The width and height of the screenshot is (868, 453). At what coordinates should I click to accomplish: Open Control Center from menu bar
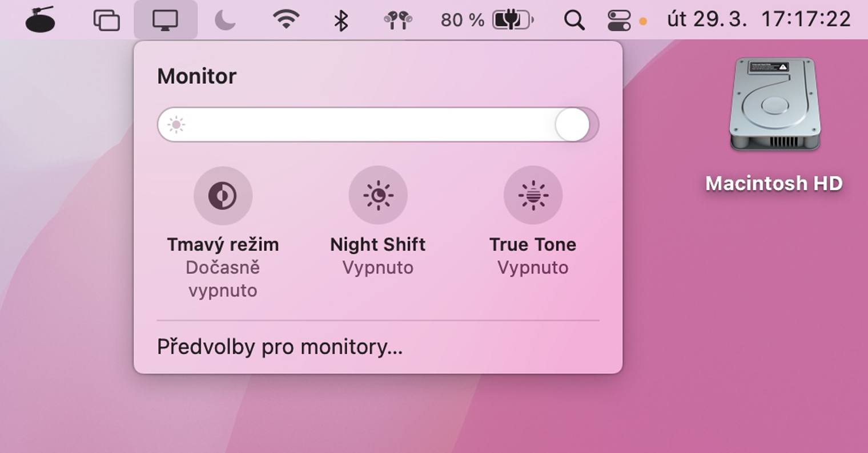pyautogui.click(x=619, y=21)
